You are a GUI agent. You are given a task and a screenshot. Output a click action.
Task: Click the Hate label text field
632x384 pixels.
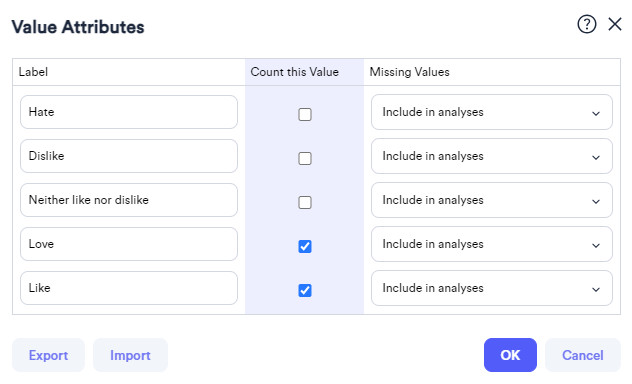(x=129, y=112)
